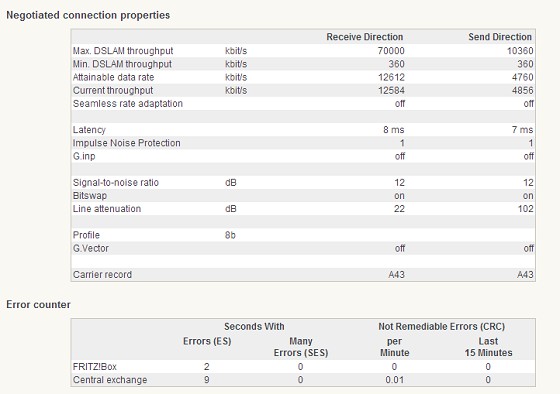Select the Signal-to-noise ratio label
The width and height of the screenshot is (560, 394).
(116, 183)
